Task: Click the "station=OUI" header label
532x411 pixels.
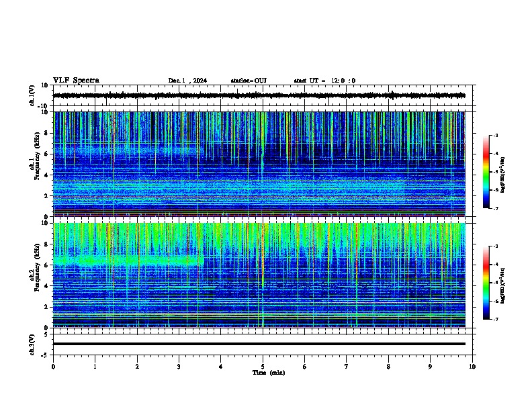Action: click(x=249, y=81)
